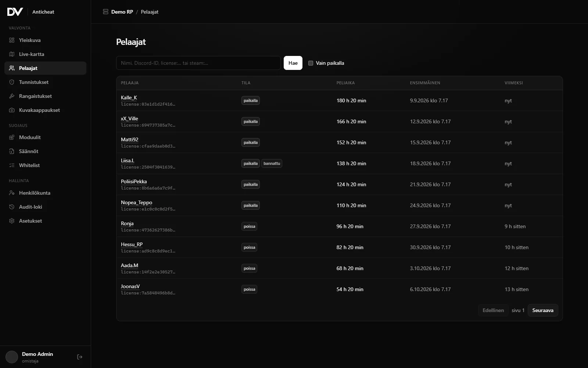
Task: Go to next page with Seuraava
Action: click(x=543, y=310)
